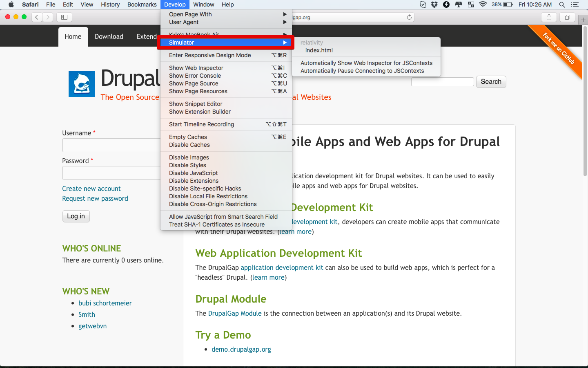588x368 pixels.
Task: Toggle Disable Cross-Origin Restrictions
Action: click(x=226, y=204)
